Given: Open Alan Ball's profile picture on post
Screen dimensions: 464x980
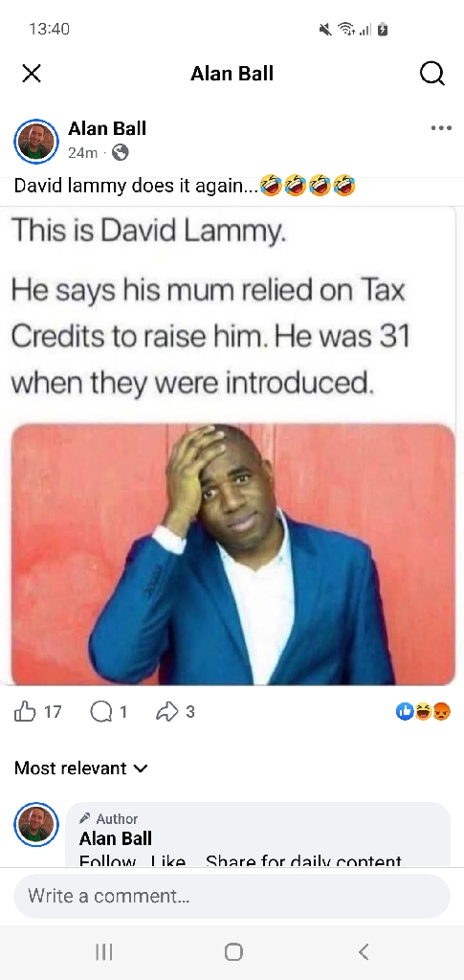Looking at the screenshot, I should click(x=36, y=142).
